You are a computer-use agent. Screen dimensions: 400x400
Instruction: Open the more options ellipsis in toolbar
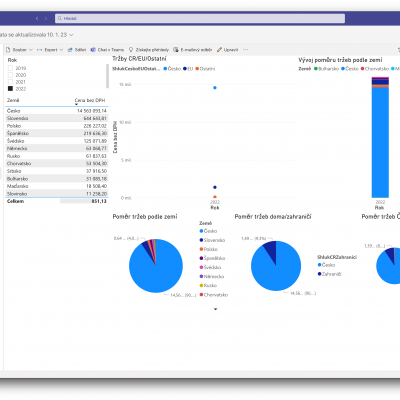click(246, 50)
